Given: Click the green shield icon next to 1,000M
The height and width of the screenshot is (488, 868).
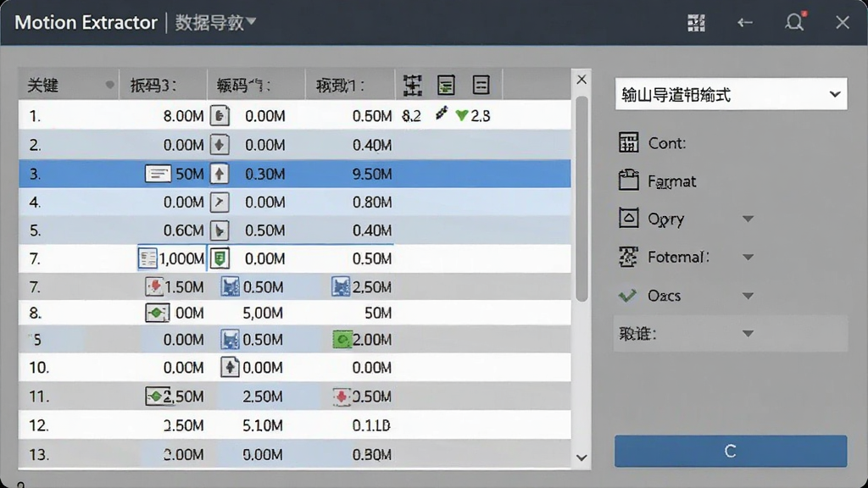Looking at the screenshot, I should tap(220, 258).
